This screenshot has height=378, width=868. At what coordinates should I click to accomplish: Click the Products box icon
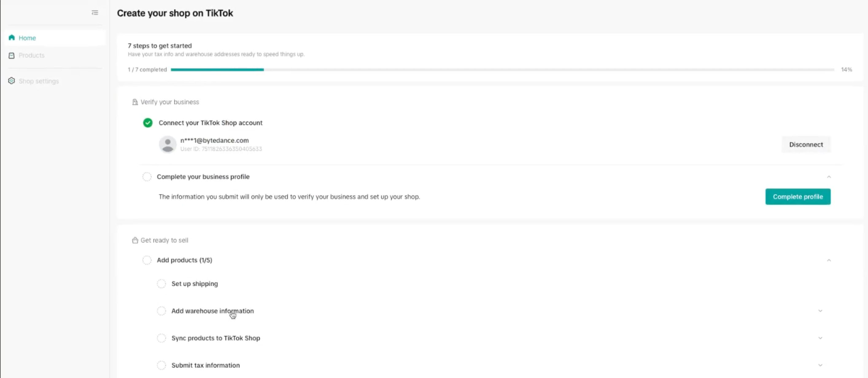[x=12, y=56]
